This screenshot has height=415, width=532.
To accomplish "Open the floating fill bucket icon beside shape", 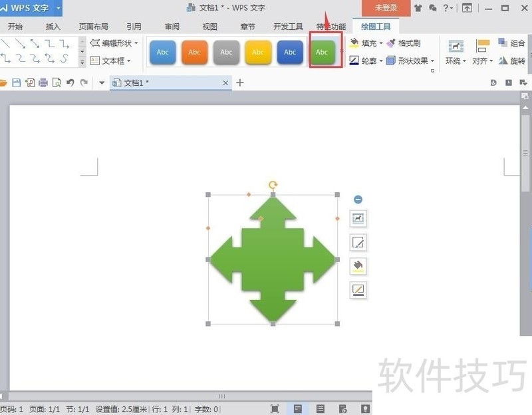I will pyautogui.click(x=358, y=266).
